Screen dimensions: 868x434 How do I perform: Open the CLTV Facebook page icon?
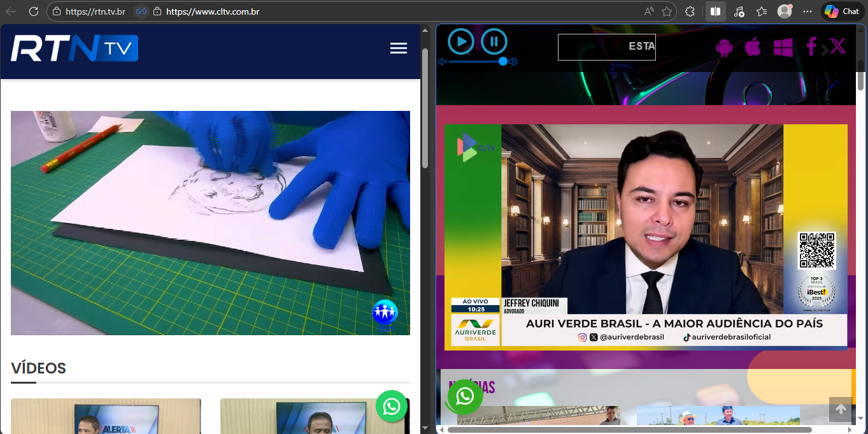click(811, 47)
